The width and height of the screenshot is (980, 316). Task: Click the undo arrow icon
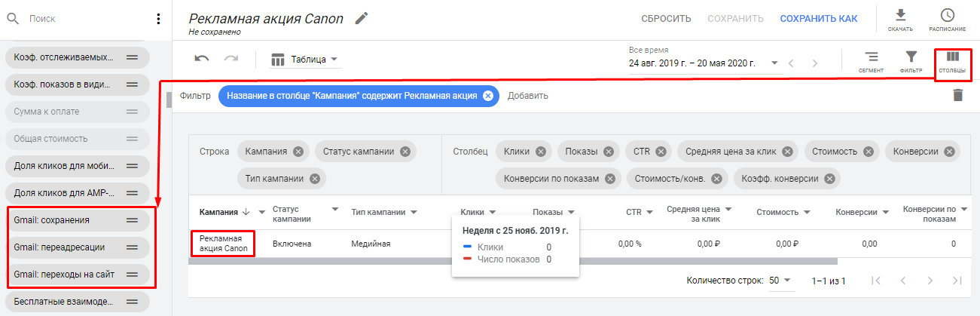point(202,60)
